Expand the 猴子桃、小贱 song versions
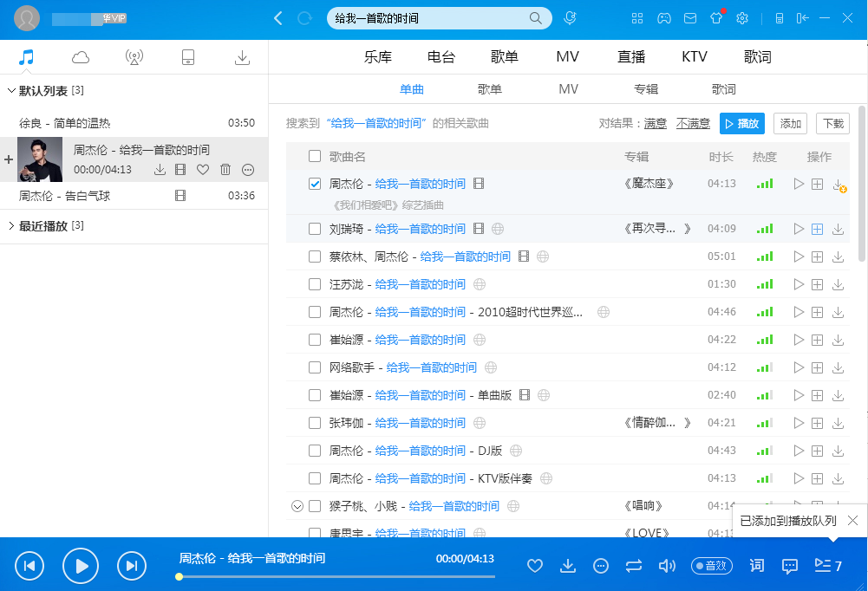 point(297,506)
